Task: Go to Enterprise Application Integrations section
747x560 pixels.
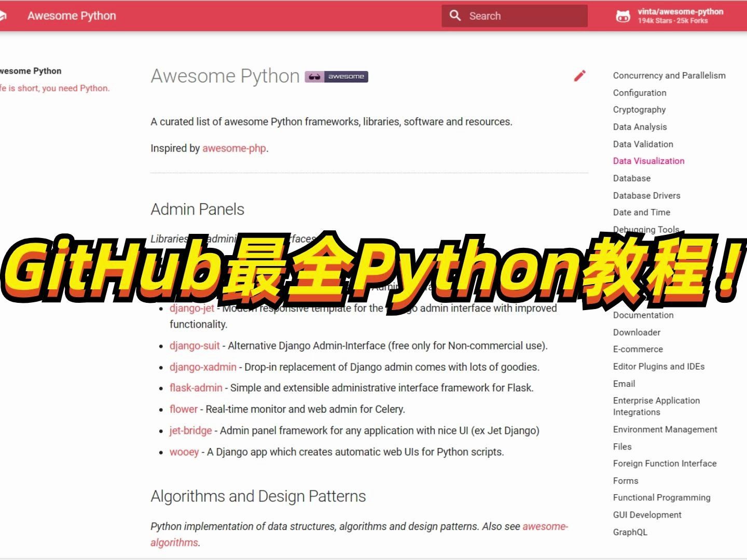Action: tap(656, 407)
